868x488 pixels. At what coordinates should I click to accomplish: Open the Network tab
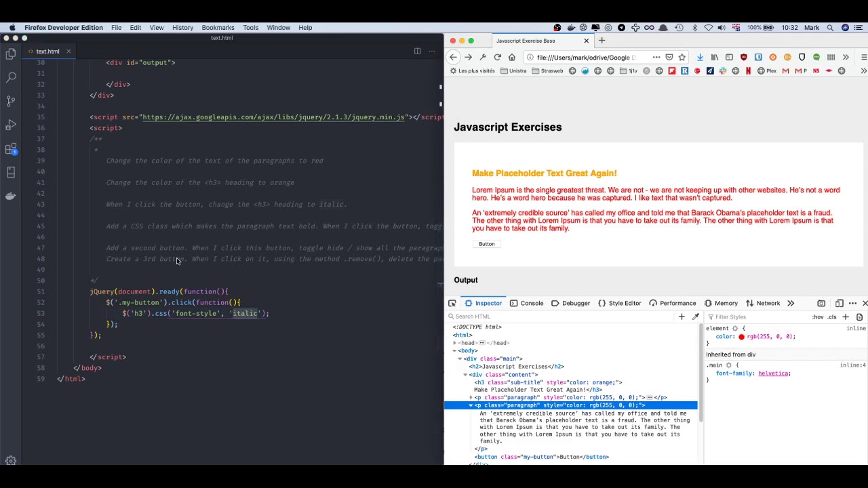(x=762, y=304)
